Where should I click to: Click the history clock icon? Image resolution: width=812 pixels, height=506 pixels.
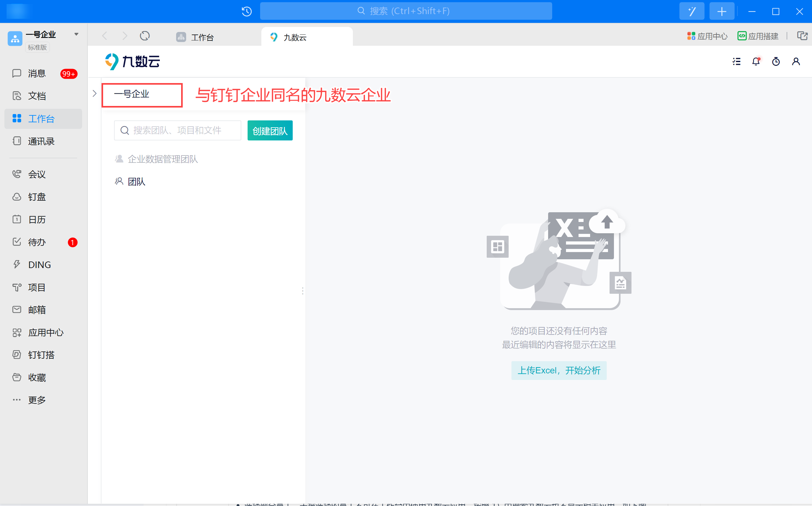coord(246,11)
